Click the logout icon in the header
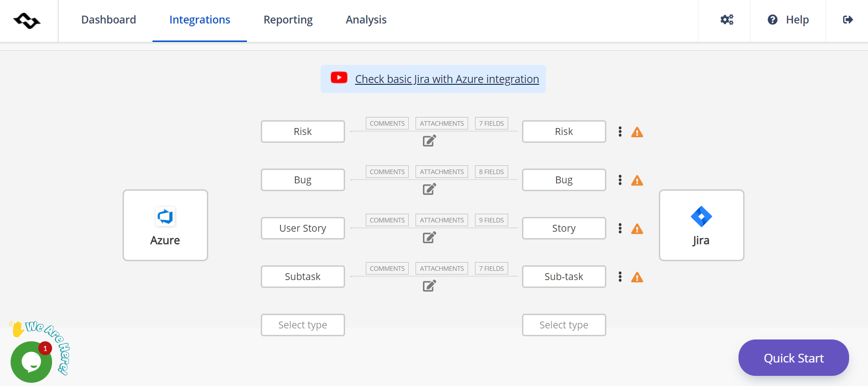Image resolution: width=868 pixels, height=386 pixels. pos(848,20)
